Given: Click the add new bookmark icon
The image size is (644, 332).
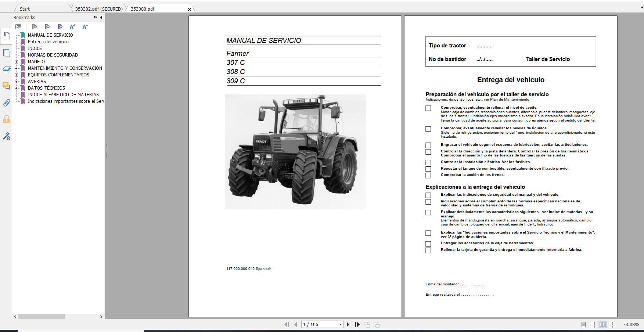Looking at the screenshot, I should pos(47,27).
